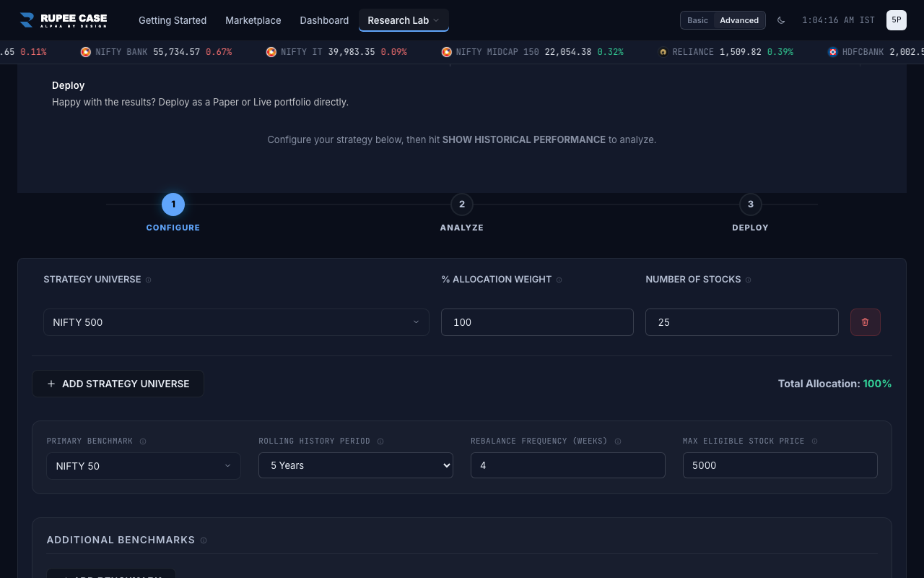
Task: Click the Max Eligible Stock Price field
Action: pos(780,465)
